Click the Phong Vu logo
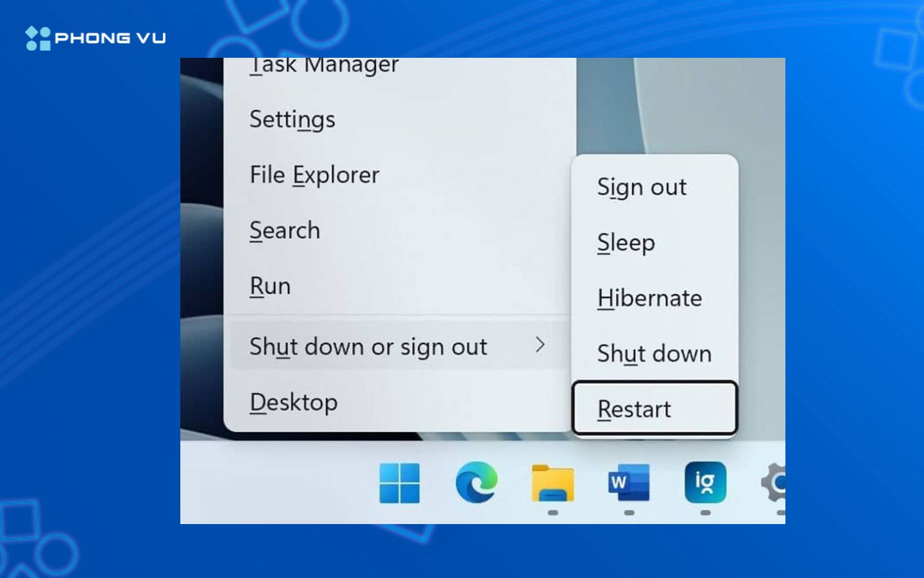The height and width of the screenshot is (578, 924). click(95, 37)
